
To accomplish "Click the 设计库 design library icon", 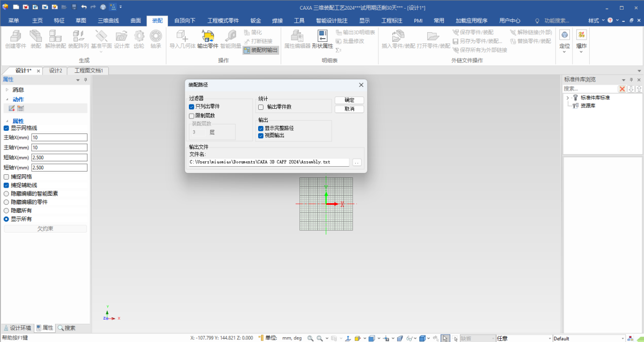I will 122,36.
